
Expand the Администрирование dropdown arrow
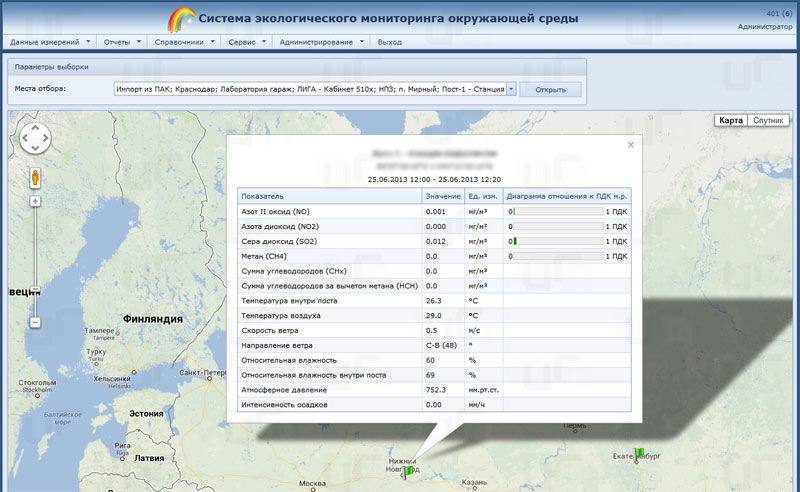[362, 41]
